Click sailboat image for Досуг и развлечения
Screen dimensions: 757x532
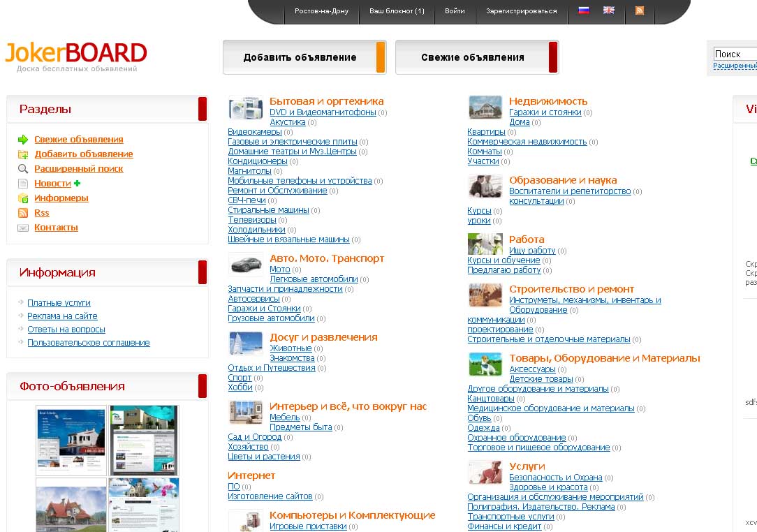tap(246, 343)
